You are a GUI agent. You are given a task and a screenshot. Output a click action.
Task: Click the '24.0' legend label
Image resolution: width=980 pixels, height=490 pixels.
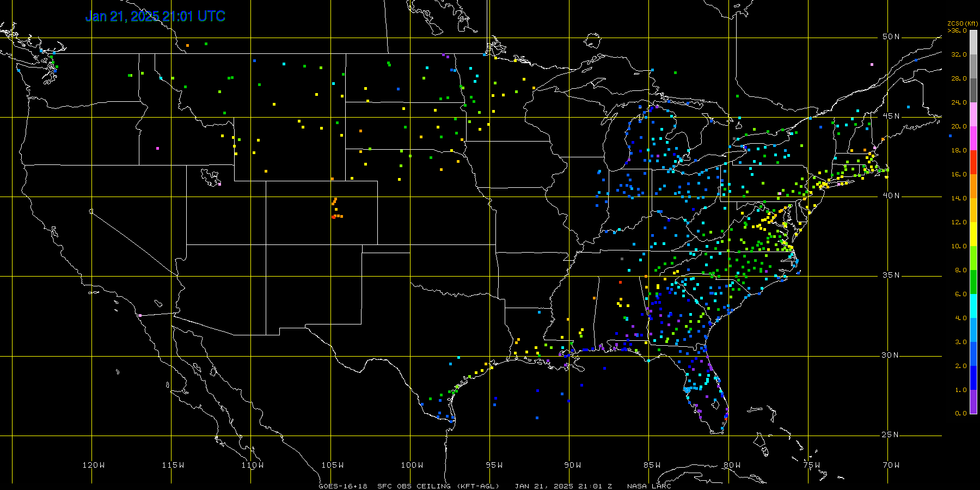click(x=959, y=102)
